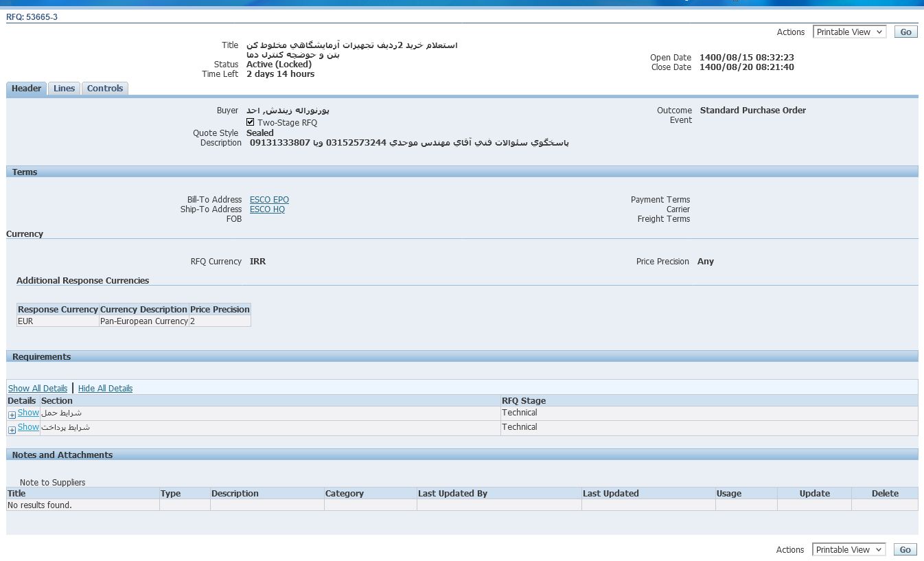Switch to the Lines tab
The width and height of the screenshot is (924, 561).
pyautogui.click(x=65, y=89)
